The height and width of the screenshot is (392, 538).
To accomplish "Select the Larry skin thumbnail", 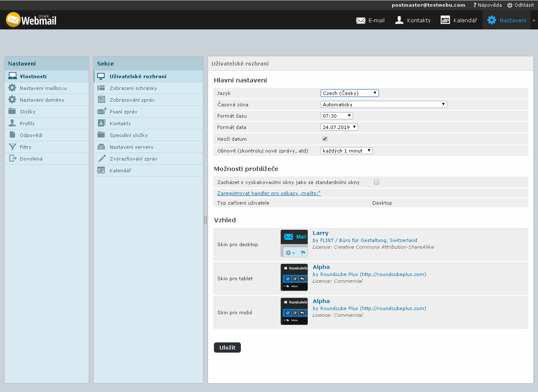I will [294, 243].
